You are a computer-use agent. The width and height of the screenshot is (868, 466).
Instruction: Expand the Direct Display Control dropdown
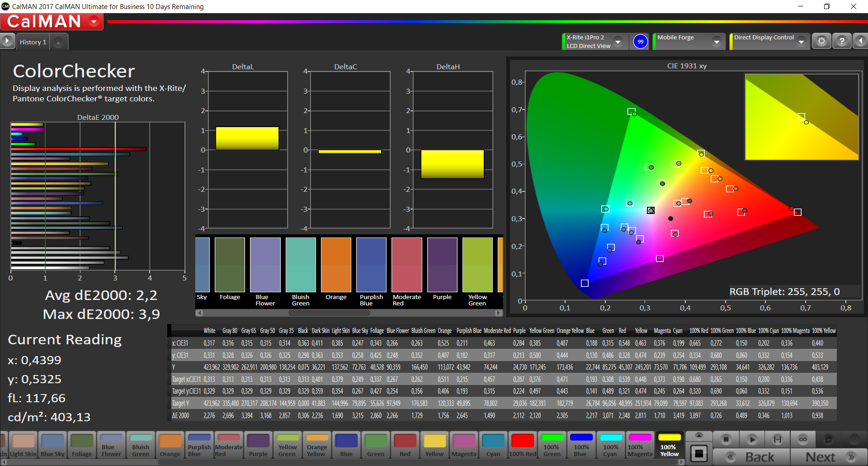point(801,42)
